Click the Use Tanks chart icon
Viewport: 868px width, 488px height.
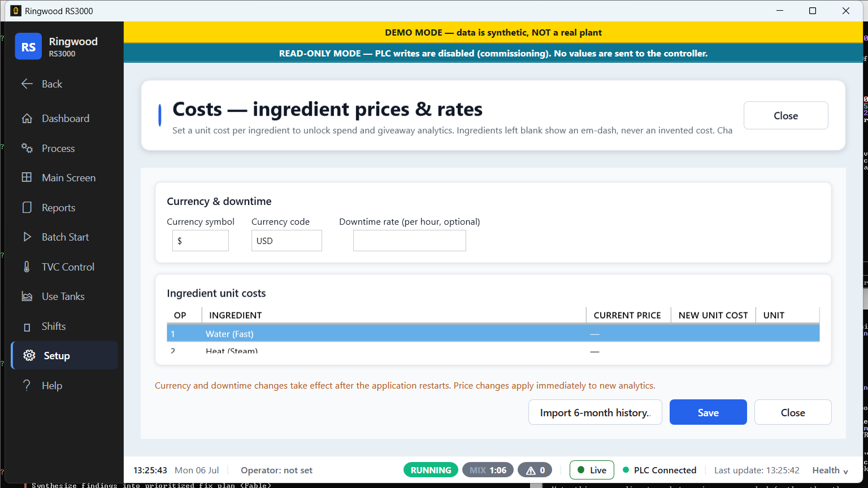(x=27, y=297)
